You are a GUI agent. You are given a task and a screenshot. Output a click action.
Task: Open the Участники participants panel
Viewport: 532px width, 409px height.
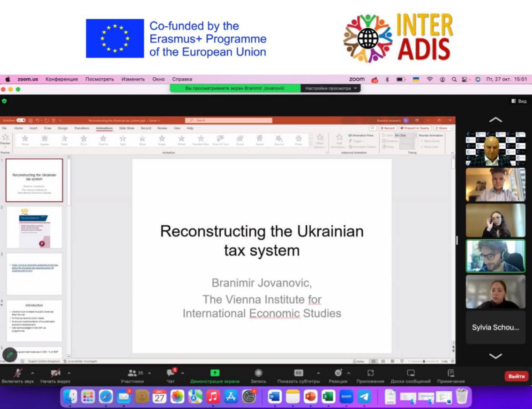tap(132, 376)
